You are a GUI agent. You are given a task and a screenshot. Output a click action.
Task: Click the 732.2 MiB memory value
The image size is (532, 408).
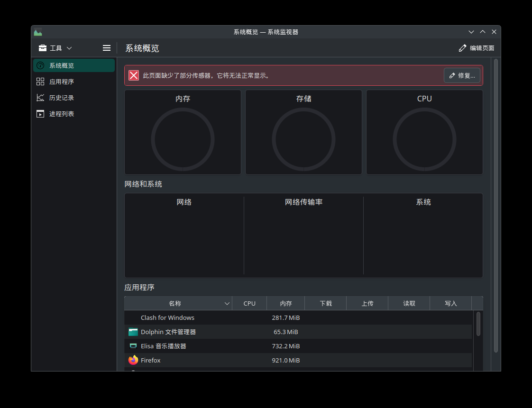click(x=286, y=346)
